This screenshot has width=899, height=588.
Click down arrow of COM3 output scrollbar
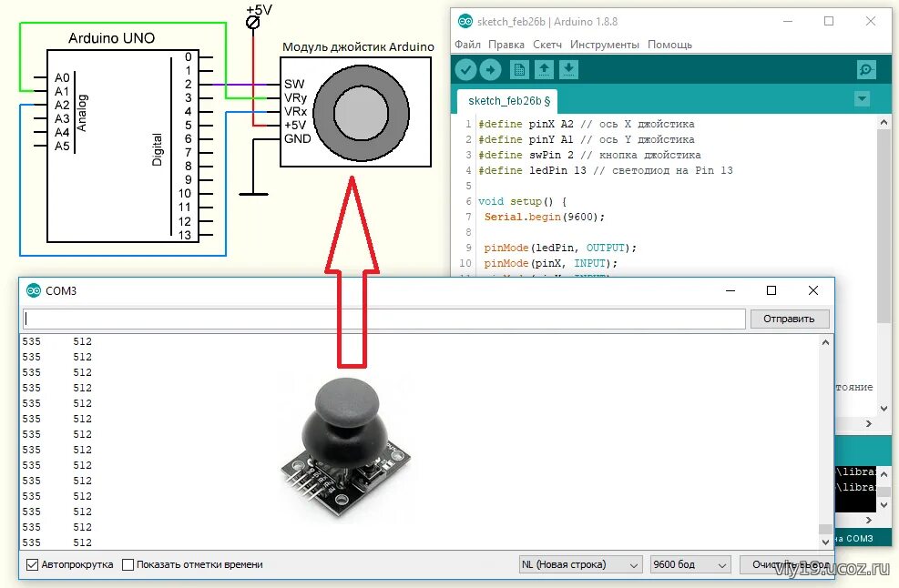point(825,542)
